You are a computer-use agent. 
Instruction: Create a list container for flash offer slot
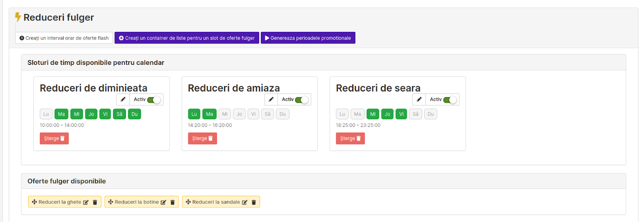pos(187,38)
